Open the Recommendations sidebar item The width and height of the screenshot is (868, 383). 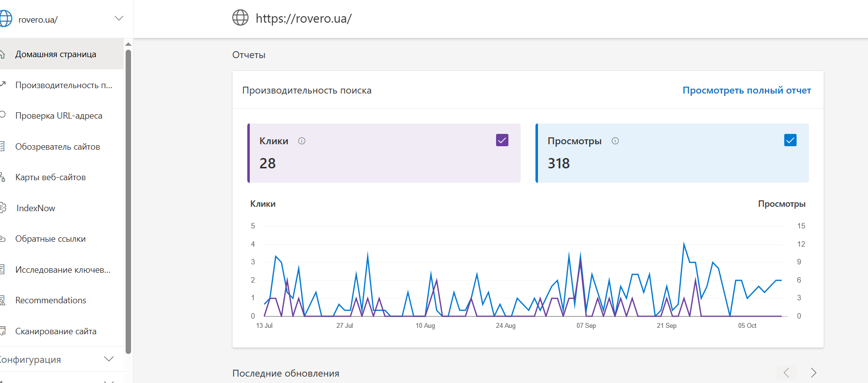tap(50, 300)
